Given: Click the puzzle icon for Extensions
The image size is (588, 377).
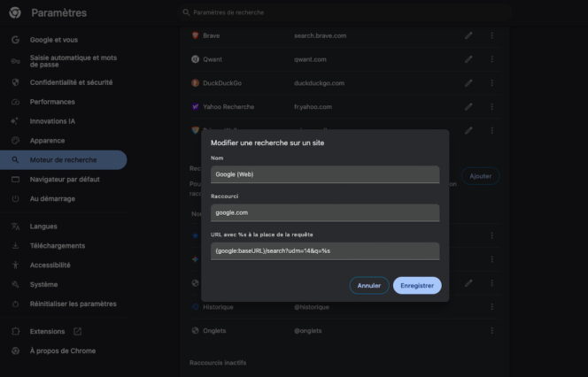Looking at the screenshot, I should [15, 331].
